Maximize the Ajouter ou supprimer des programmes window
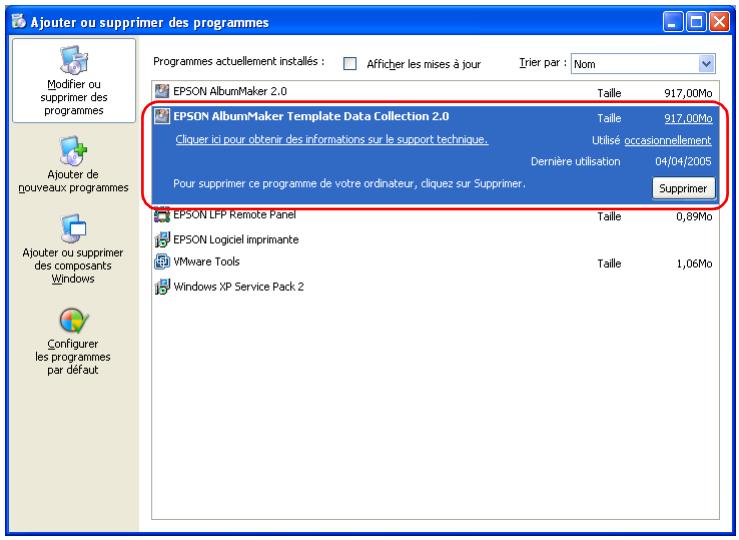This screenshot has width=739, height=540. click(696, 22)
